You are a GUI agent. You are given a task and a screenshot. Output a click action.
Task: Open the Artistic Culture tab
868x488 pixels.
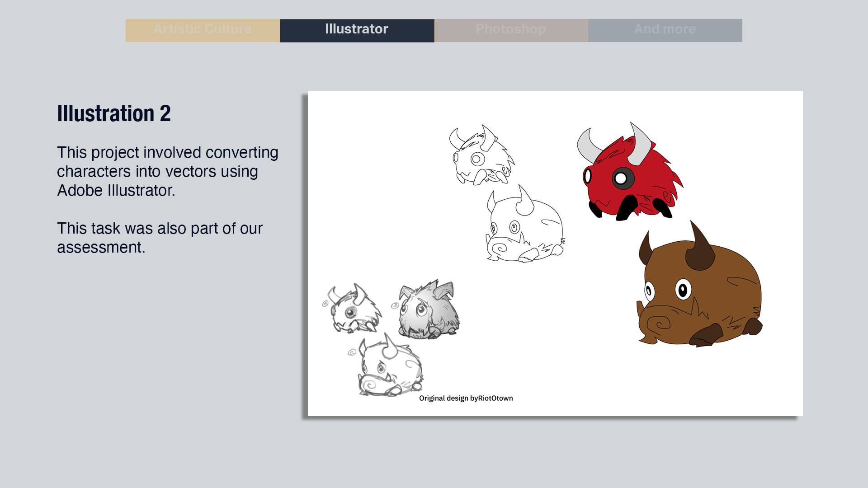click(202, 30)
